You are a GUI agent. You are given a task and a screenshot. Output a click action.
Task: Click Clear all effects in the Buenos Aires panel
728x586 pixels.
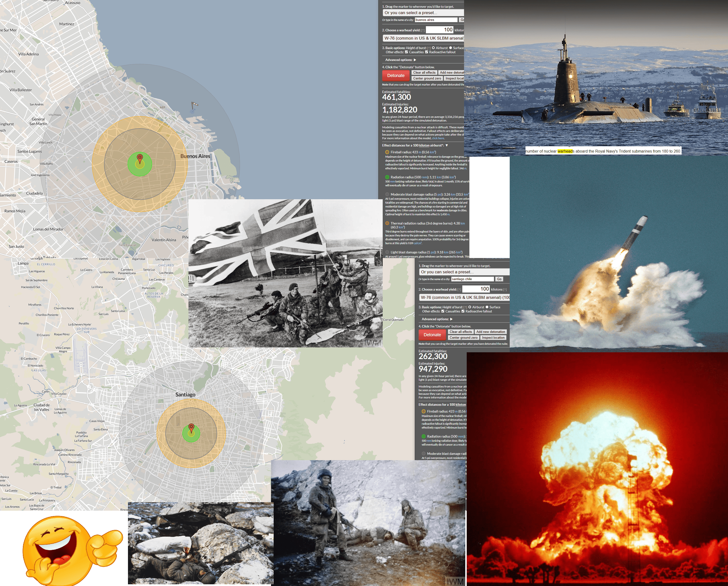[424, 73]
